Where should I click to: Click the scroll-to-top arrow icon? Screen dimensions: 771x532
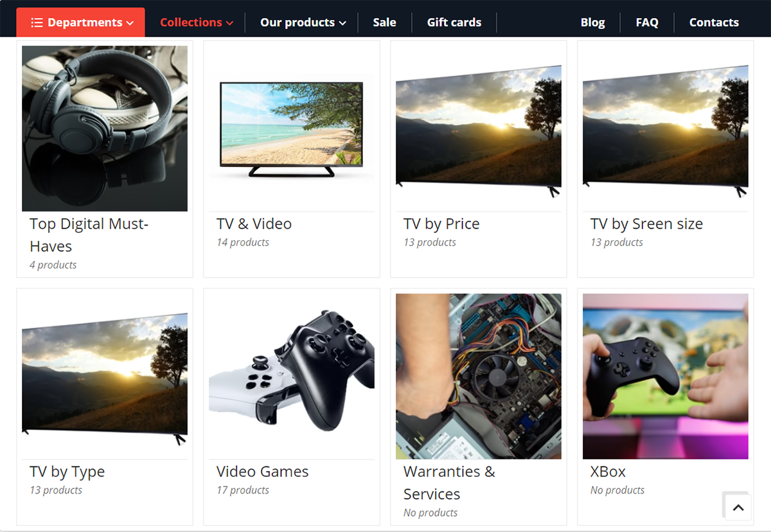(736, 506)
